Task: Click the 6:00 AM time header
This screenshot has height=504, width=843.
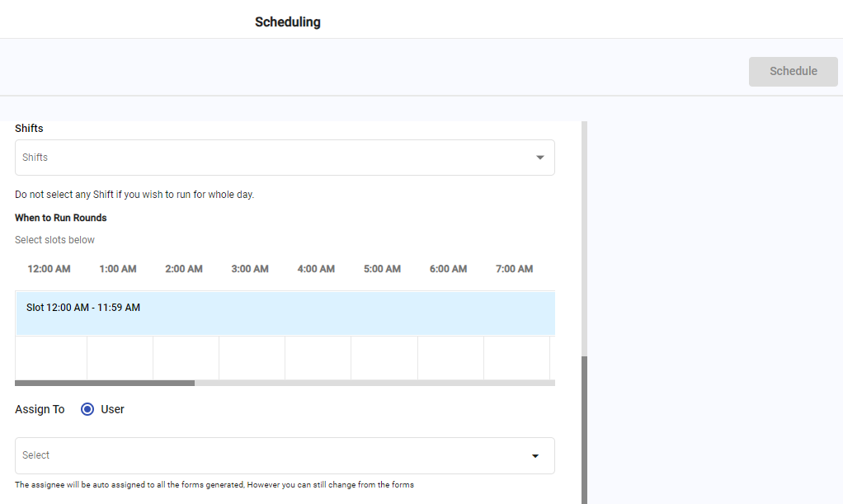Action: coord(448,269)
